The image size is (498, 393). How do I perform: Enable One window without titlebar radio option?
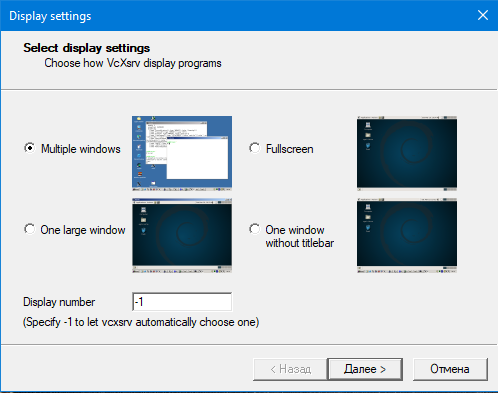(x=255, y=229)
